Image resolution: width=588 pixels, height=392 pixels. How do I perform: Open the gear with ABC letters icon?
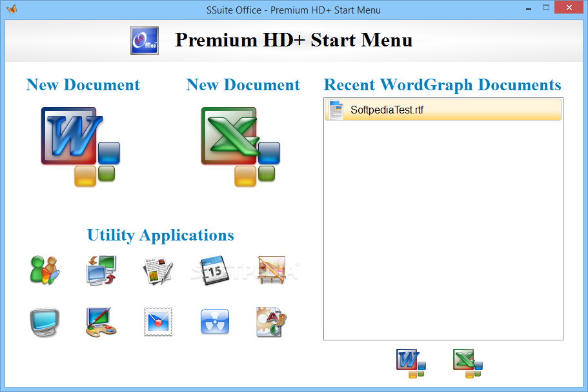coord(272,322)
